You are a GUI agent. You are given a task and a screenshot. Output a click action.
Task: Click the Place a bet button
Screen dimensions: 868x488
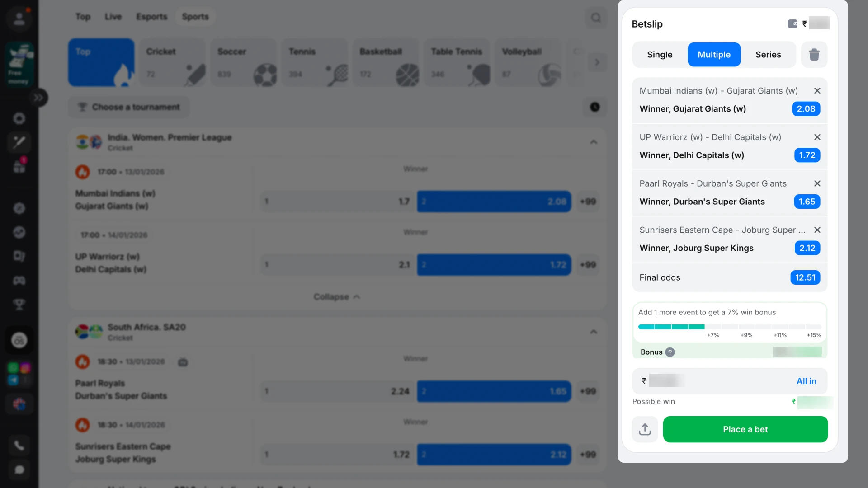745,429
